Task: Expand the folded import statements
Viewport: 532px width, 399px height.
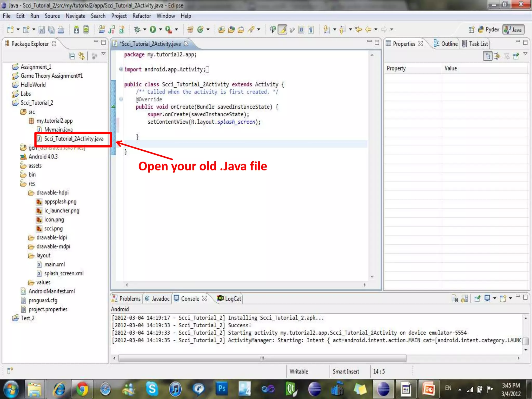Action: point(121,69)
